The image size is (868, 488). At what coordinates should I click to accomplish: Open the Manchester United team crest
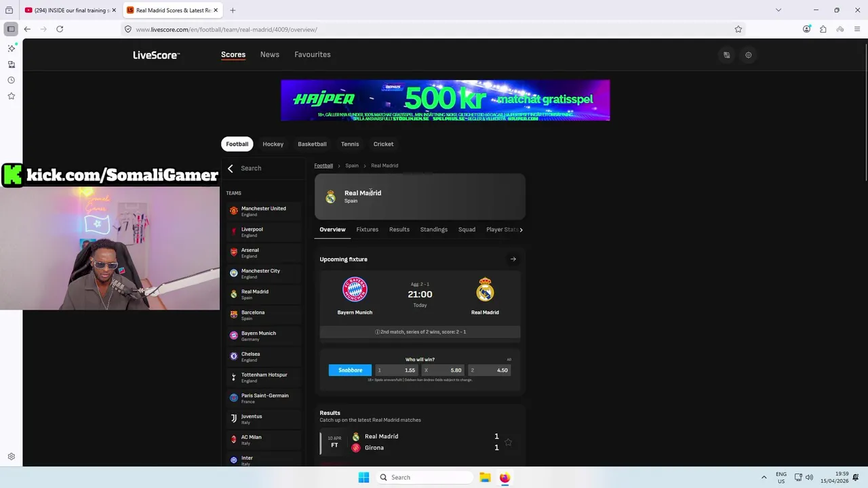(234, 211)
